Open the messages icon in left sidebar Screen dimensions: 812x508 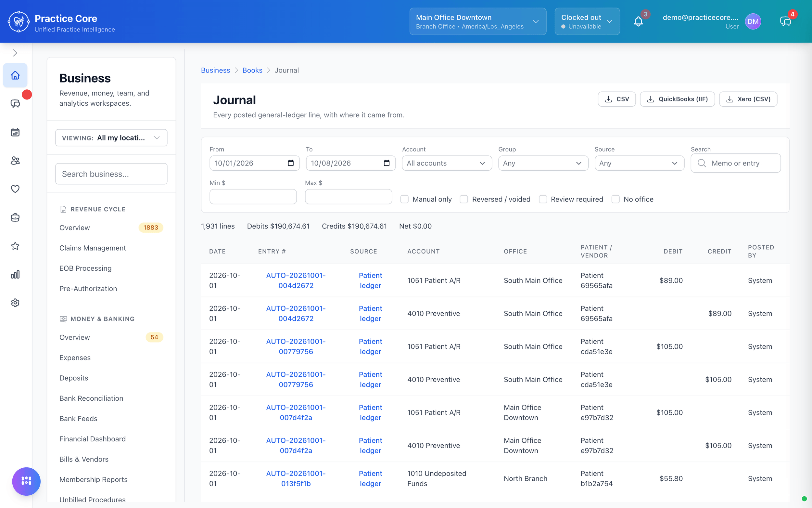click(15, 104)
